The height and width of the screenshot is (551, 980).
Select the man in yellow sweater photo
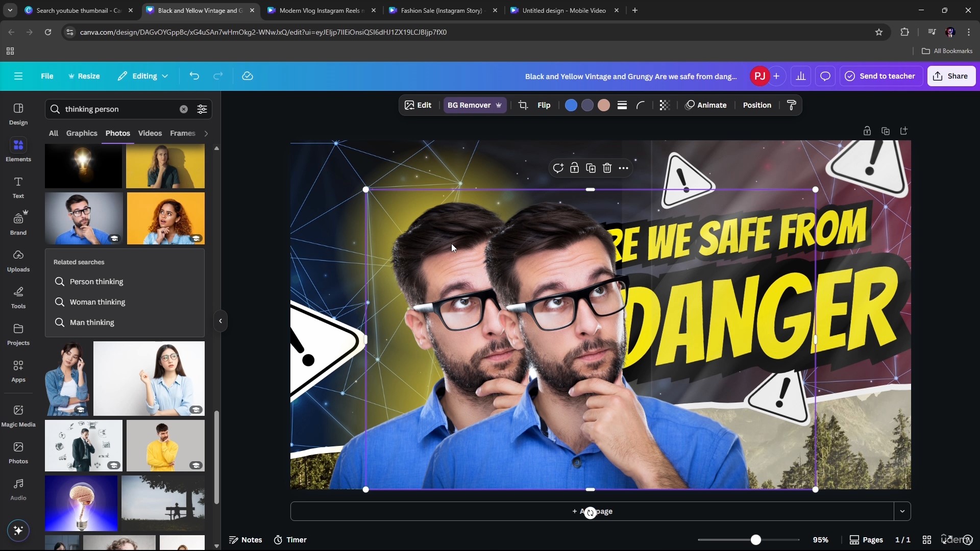(x=165, y=446)
